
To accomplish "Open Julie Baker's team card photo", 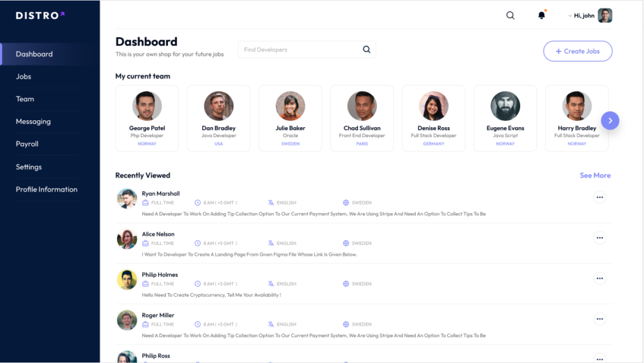I will [x=291, y=106].
